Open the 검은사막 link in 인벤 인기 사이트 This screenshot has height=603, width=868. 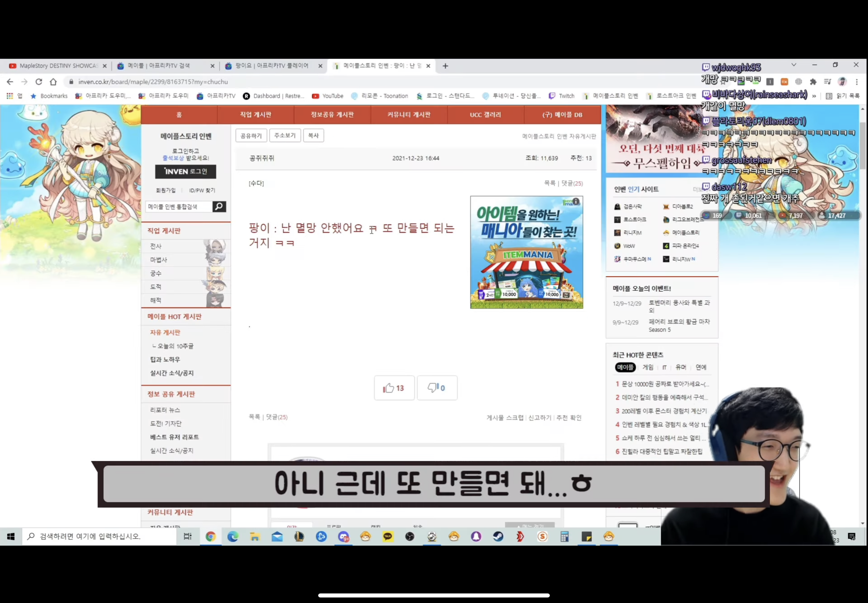629,207
